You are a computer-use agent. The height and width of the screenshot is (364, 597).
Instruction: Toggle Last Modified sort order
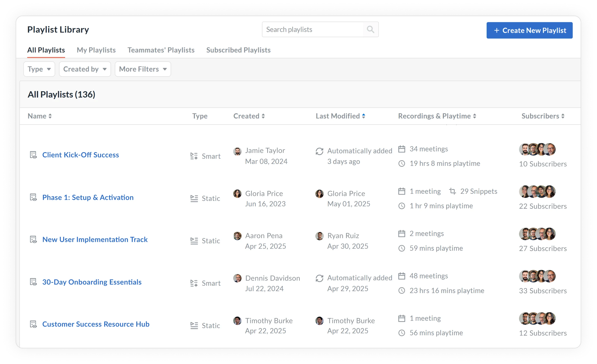[364, 116]
